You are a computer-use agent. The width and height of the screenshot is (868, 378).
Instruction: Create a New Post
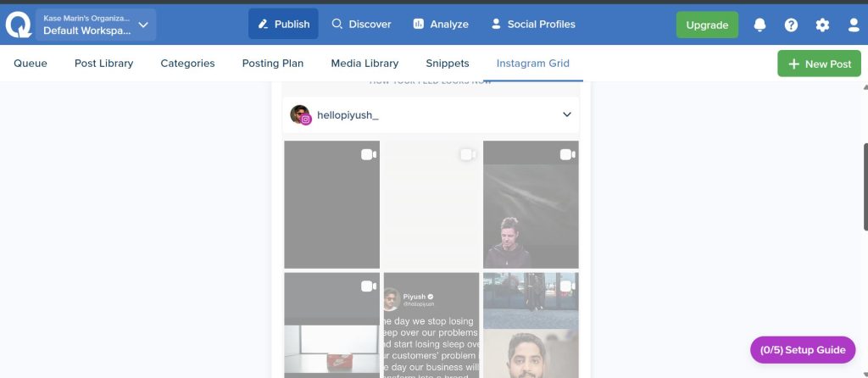[820, 64]
